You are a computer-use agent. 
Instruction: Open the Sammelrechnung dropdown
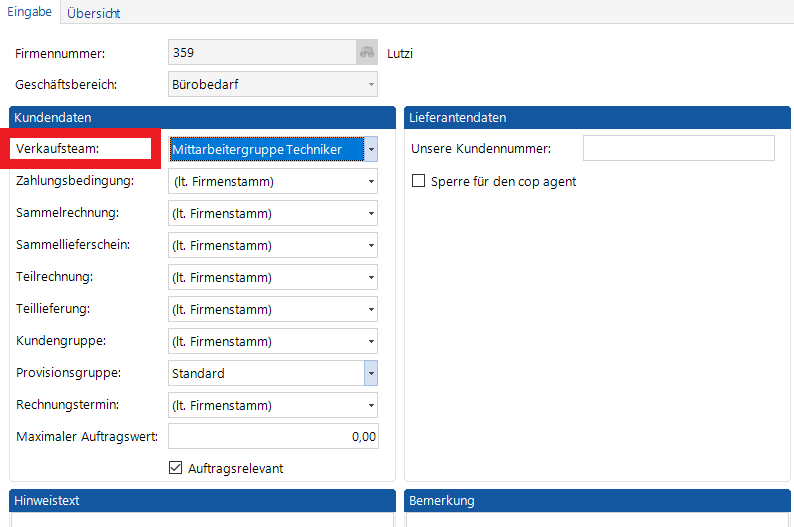point(371,214)
